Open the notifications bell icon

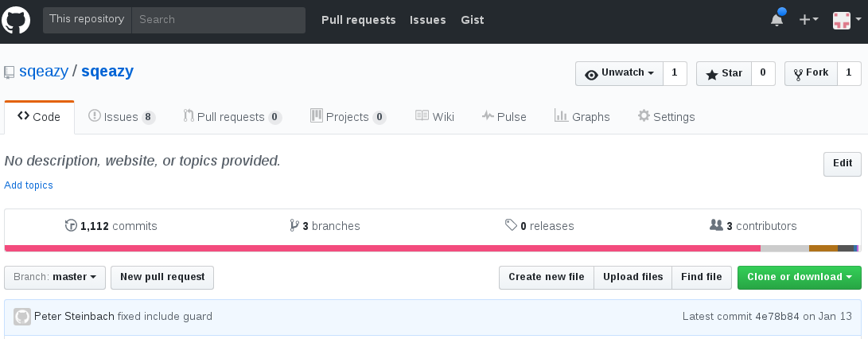[x=777, y=20]
